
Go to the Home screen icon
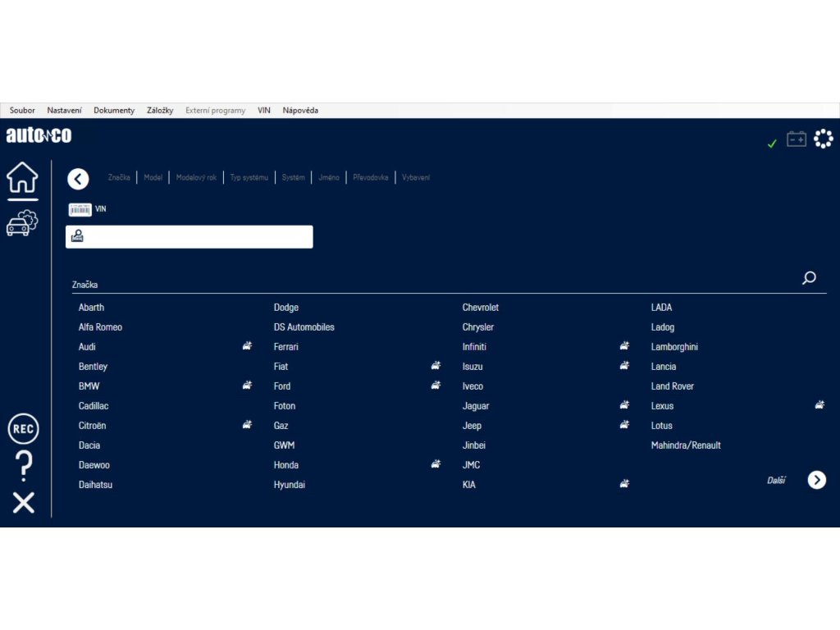click(22, 177)
